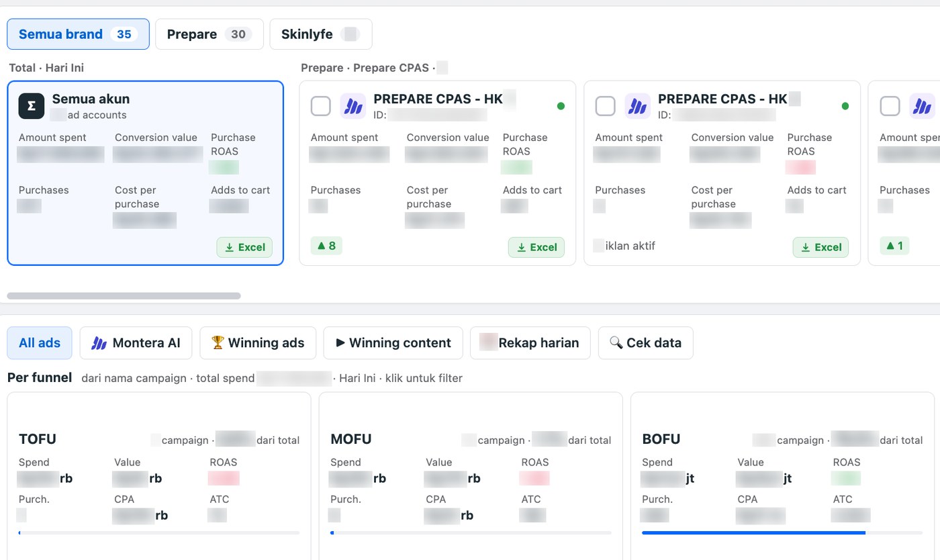Click the MOFU spend progress bar
This screenshot has height=560, width=940.
coord(471,532)
